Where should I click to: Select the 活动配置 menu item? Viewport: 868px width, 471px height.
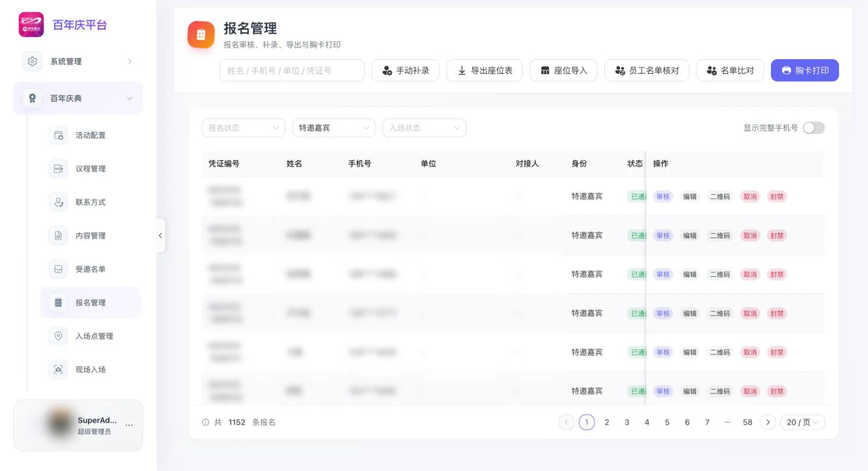coord(91,136)
